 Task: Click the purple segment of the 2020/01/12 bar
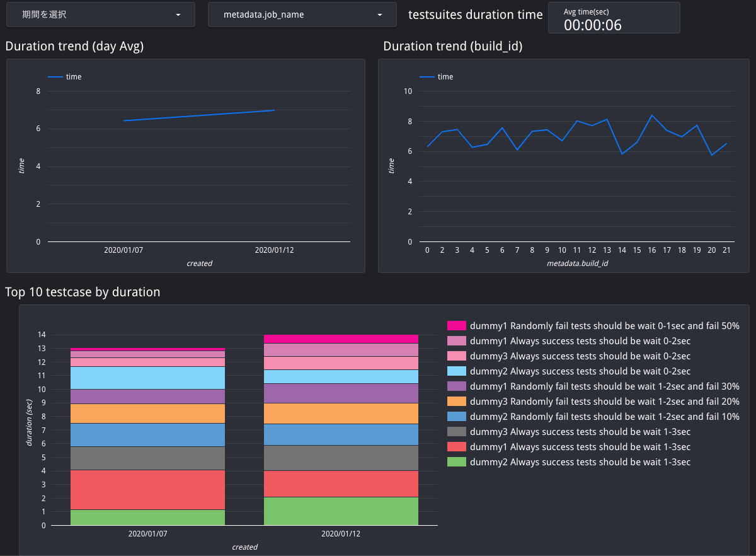tap(341, 393)
